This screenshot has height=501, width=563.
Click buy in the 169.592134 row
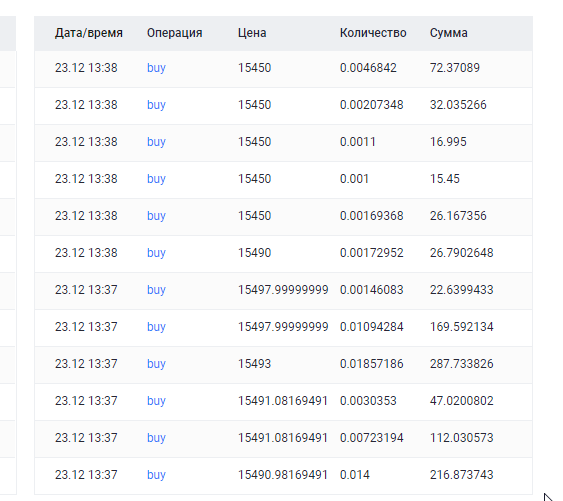(156, 327)
